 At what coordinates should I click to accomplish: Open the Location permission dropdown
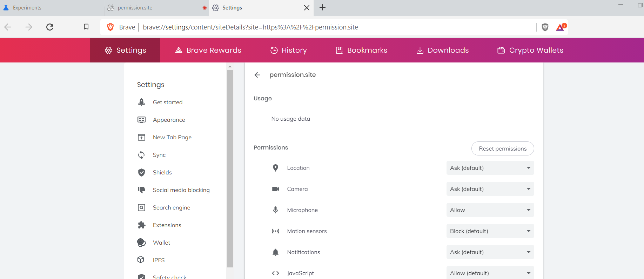(x=490, y=168)
